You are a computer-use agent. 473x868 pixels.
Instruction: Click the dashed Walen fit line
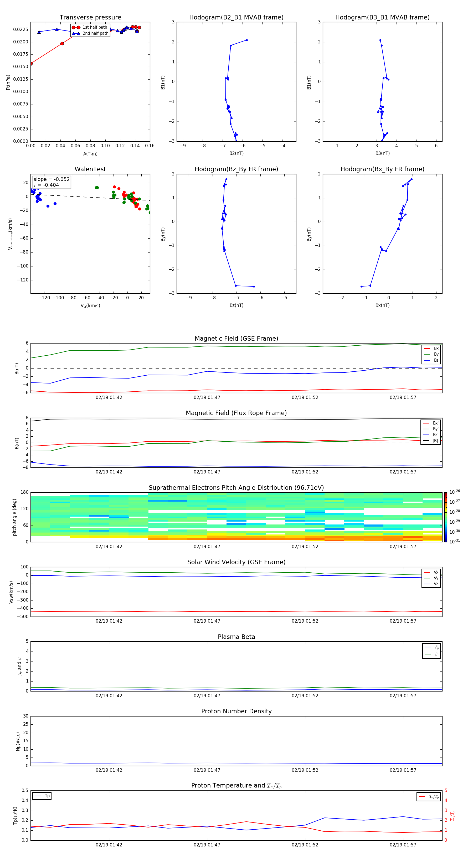[90, 198]
